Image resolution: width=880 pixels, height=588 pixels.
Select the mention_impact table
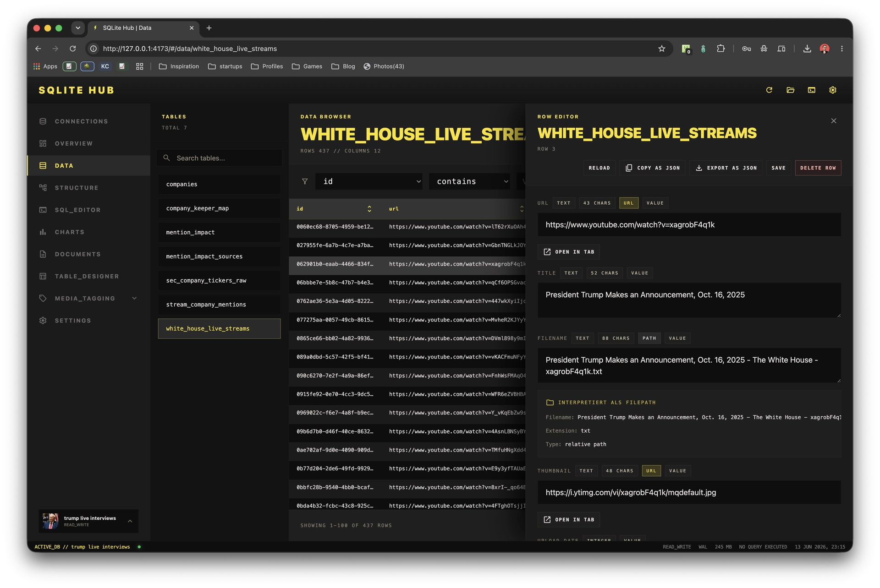coord(219,233)
